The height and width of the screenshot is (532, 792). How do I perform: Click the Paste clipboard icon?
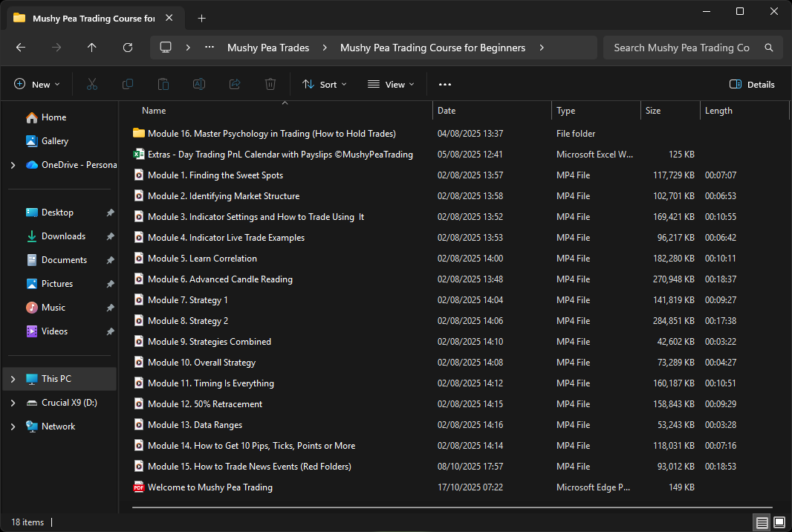tap(163, 85)
